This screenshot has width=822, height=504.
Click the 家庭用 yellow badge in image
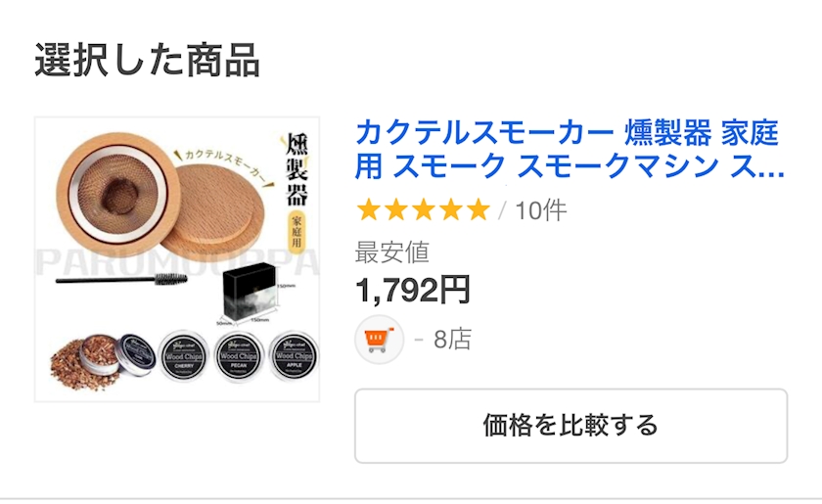click(297, 231)
